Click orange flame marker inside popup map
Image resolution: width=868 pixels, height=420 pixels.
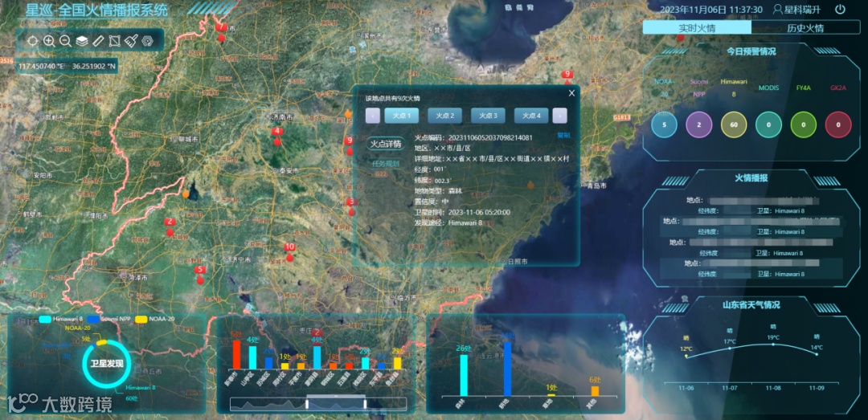530,184
